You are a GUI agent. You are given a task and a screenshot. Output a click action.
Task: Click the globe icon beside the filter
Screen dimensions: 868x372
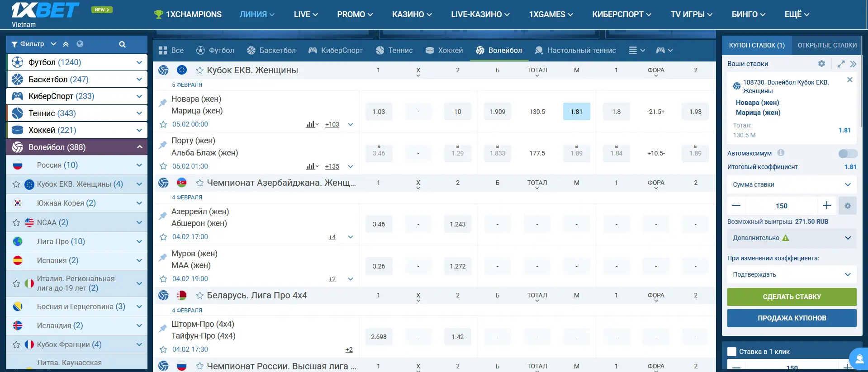80,44
